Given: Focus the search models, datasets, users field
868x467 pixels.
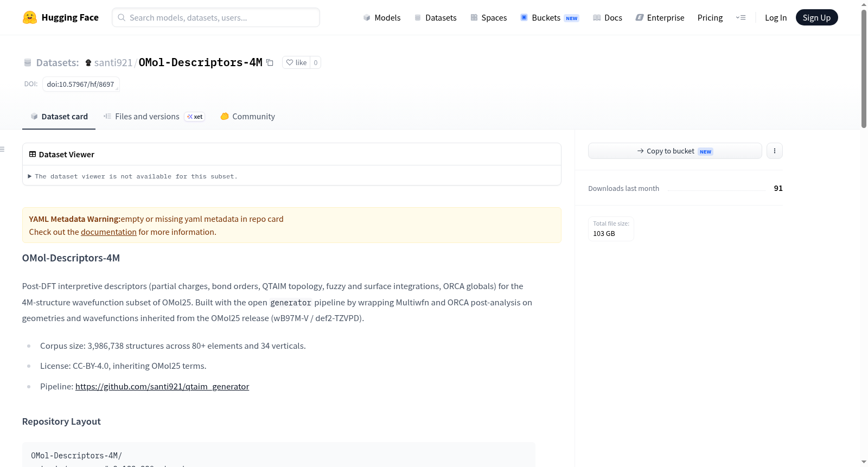Looking at the screenshot, I should point(216,17).
